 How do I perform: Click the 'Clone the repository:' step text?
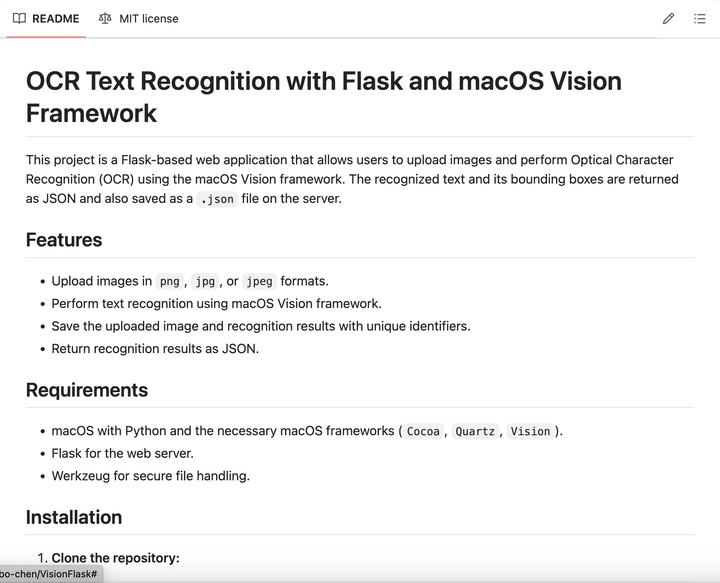pyautogui.click(x=115, y=558)
